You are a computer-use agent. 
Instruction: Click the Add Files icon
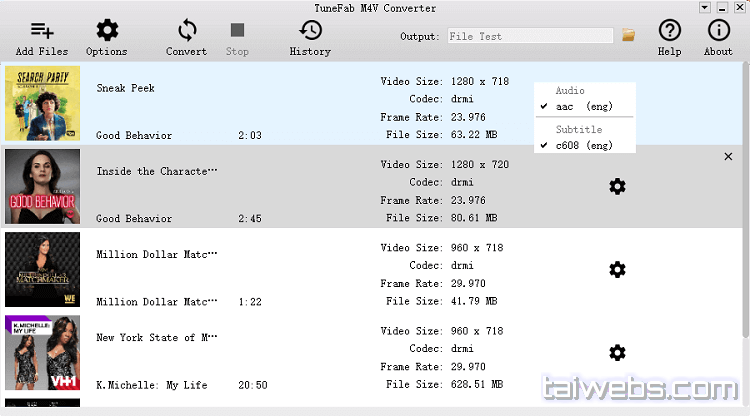[42, 31]
